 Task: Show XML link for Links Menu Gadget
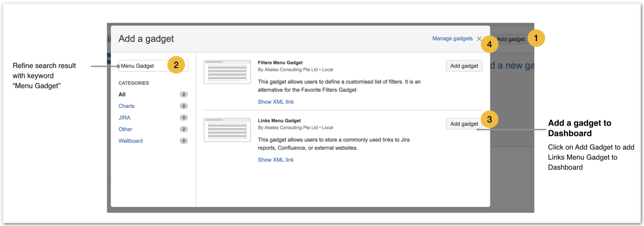point(276,160)
